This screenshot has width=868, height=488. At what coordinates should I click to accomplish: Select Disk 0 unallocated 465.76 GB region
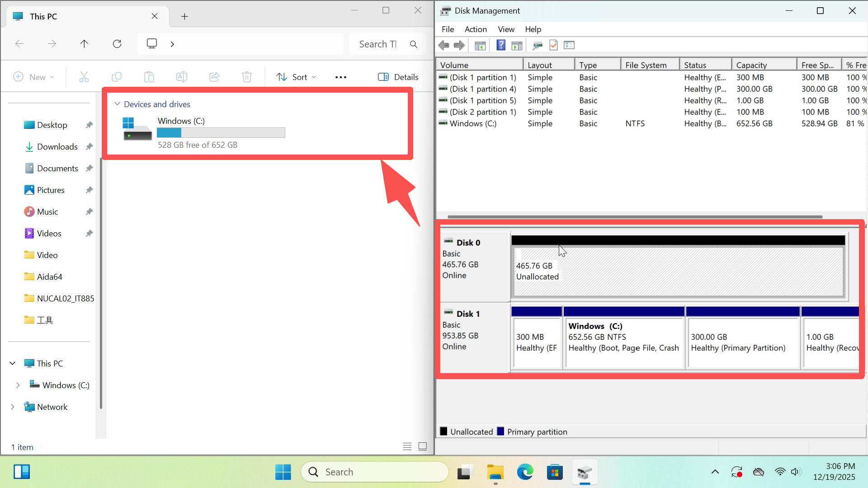pos(678,271)
